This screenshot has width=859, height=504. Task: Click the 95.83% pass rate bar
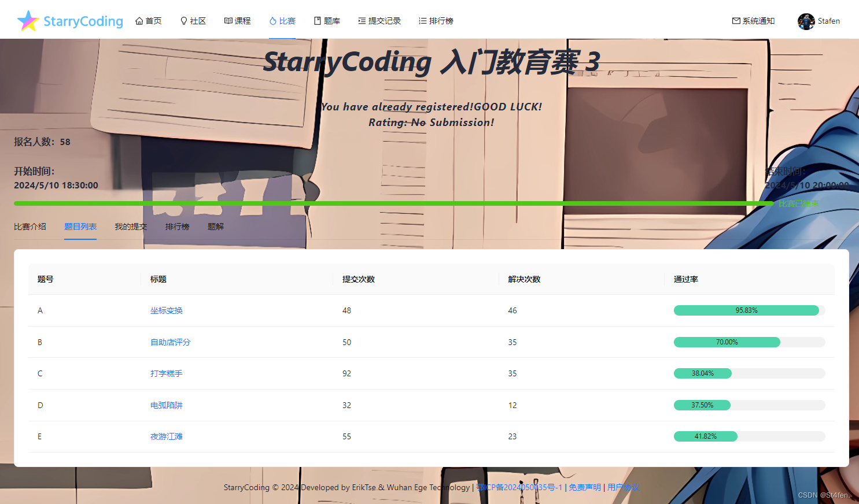[x=750, y=310]
